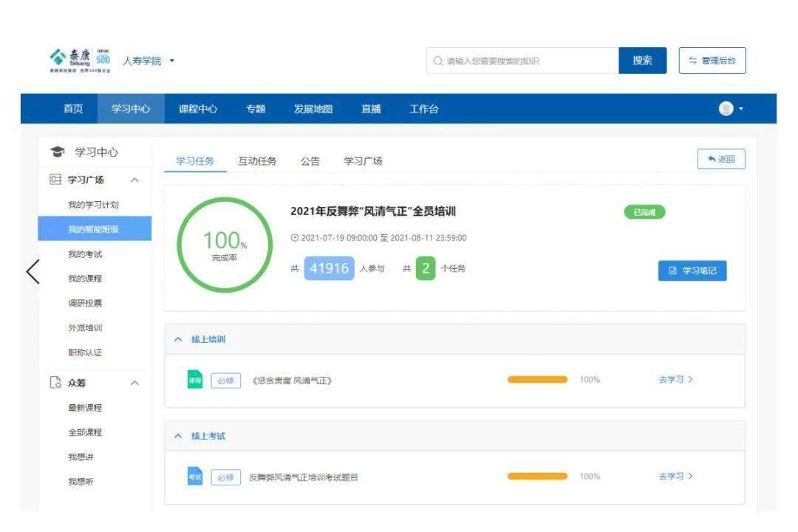Click the learning plaza grid icon
The image size is (798, 532).
click(55, 180)
